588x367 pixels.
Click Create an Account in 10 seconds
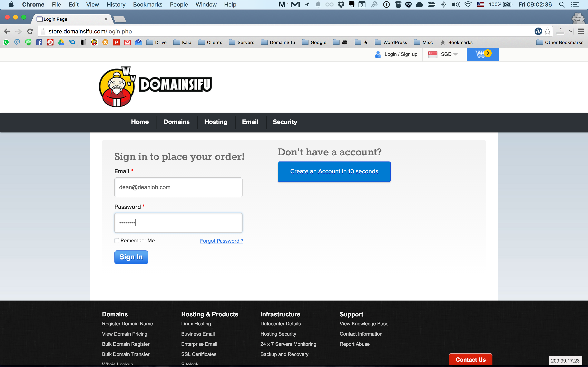(334, 171)
